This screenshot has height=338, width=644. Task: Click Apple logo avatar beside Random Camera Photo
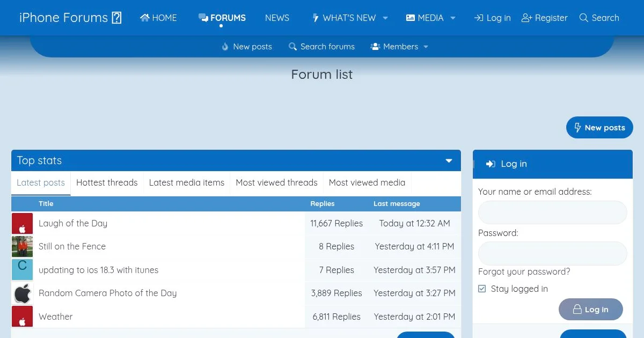coord(22,293)
